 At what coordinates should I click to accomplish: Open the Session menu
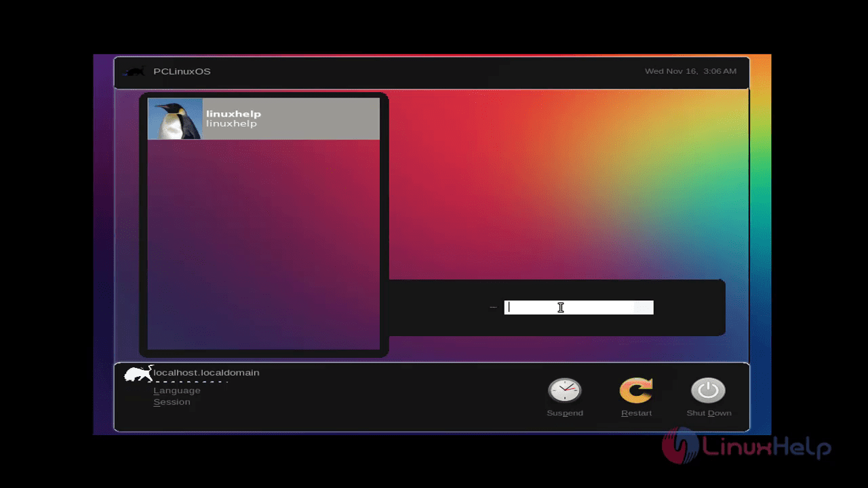click(x=172, y=401)
